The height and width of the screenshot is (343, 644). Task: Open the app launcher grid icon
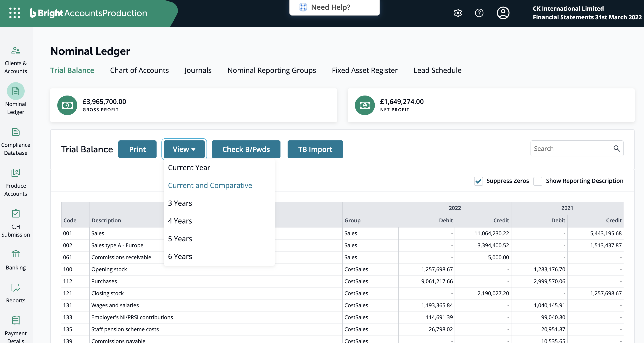pyautogui.click(x=14, y=13)
